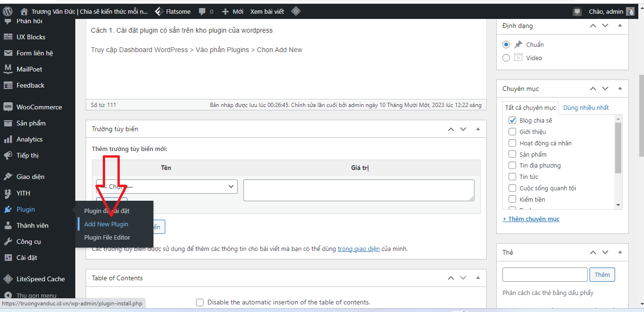The height and width of the screenshot is (312, 644).
Task: Enable disabling automatic table of contents insertion
Action: pos(200,302)
